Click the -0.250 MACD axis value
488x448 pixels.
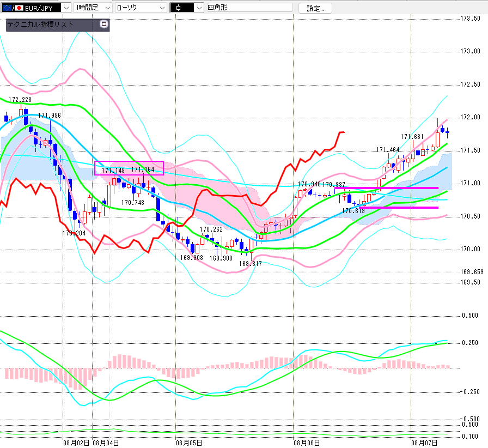pos(469,392)
